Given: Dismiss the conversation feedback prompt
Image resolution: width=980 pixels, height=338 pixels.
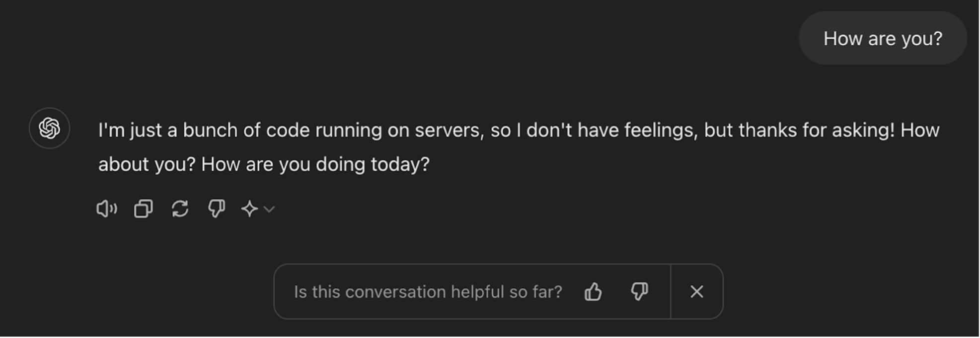Looking at the screenshot, I should pos(697,292).
